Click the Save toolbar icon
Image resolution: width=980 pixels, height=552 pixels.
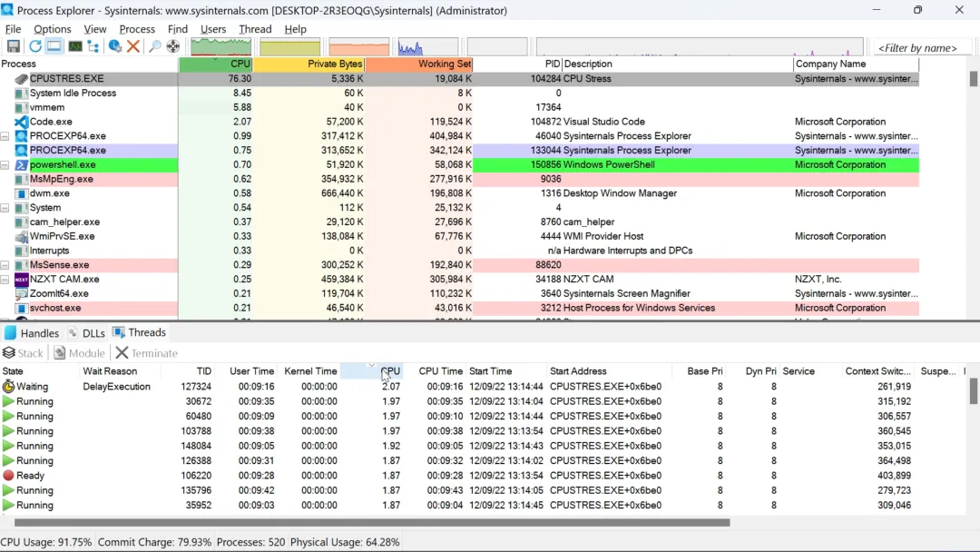pyautogui.click(x=13, y=46)
